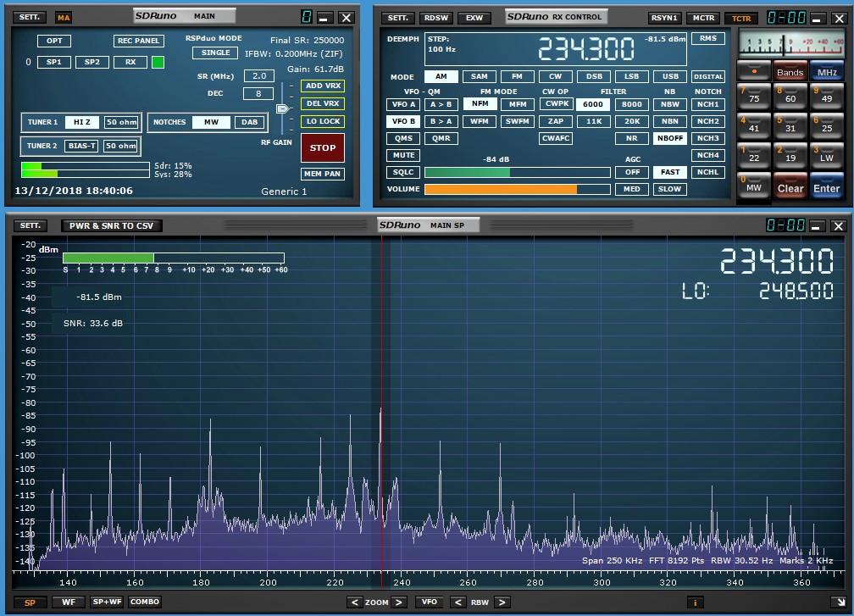Select the 75 band keypad button
This screenshot has height=616, width=854.
pyautogui.click(x=754, y=97)
